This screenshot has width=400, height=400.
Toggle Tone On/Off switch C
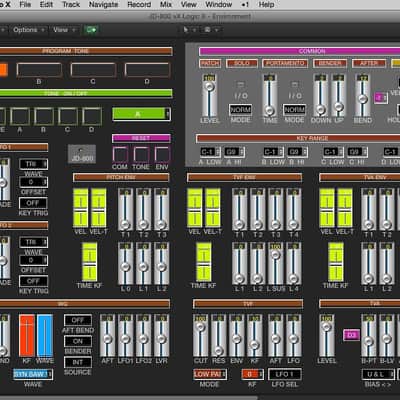point(68,116)
